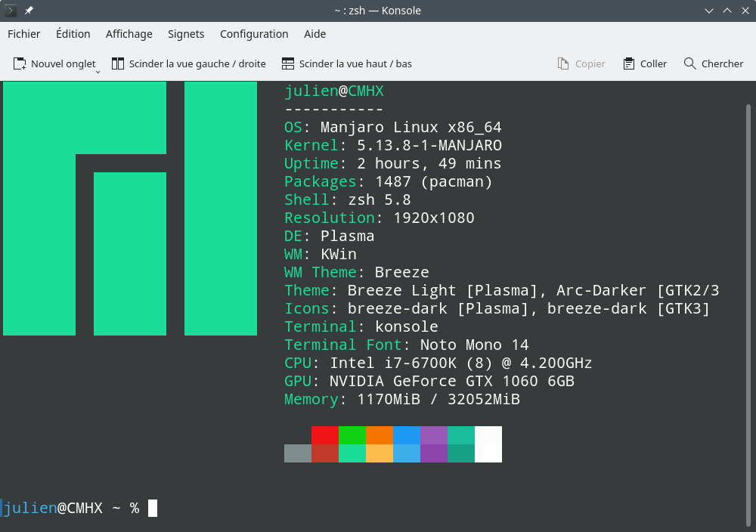Open a new tab with Nouvel onglet
756x532 pixels.
54,63
